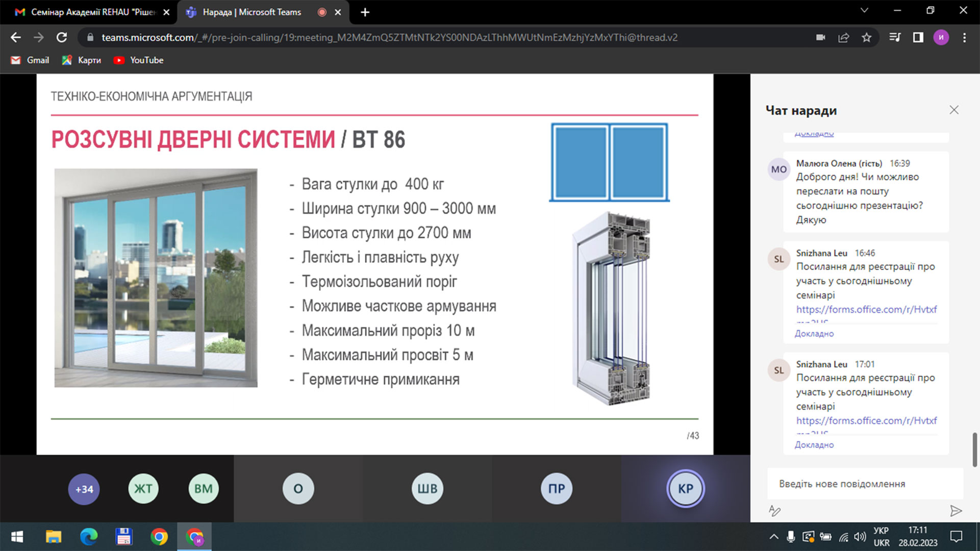Screen dimensions: 980x551
Task: Select participant КР tile
Action: [686, 489]
